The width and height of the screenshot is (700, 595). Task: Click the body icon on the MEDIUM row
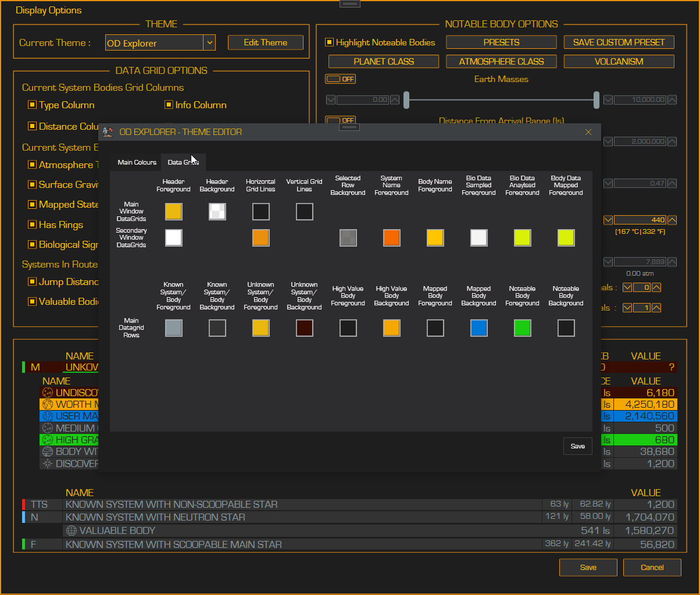click(x=48, y=428)
